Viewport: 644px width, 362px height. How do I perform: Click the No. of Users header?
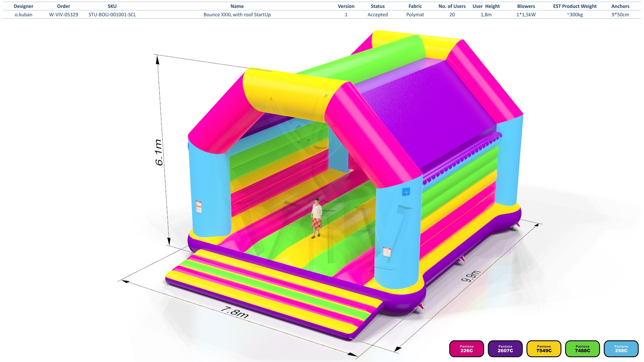tap(452, 6)
